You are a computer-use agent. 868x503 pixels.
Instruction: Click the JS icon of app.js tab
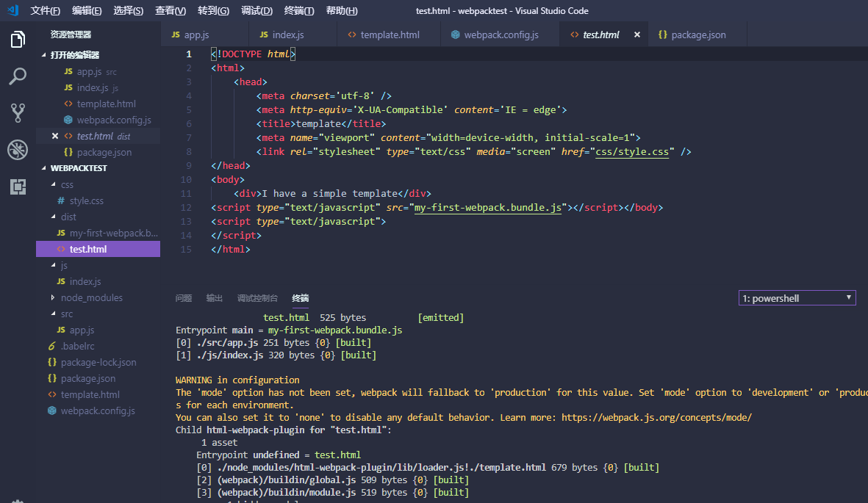[x=176, y=35]
